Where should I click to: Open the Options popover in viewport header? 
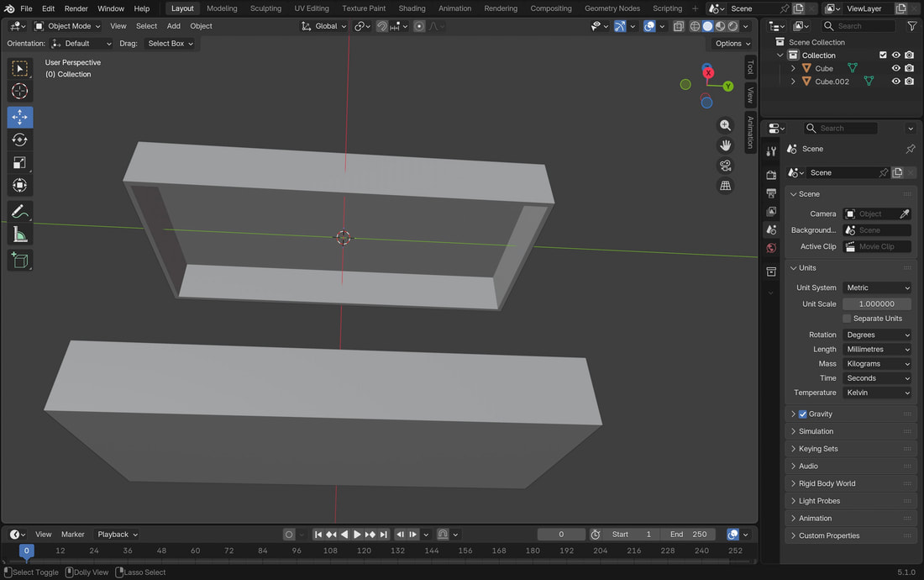coord(732,43)
